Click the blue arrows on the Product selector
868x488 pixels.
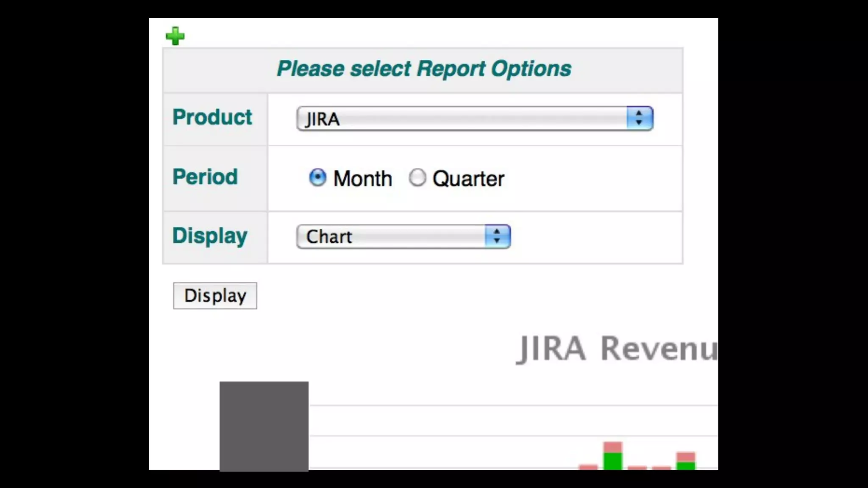(x=639, y=118)
